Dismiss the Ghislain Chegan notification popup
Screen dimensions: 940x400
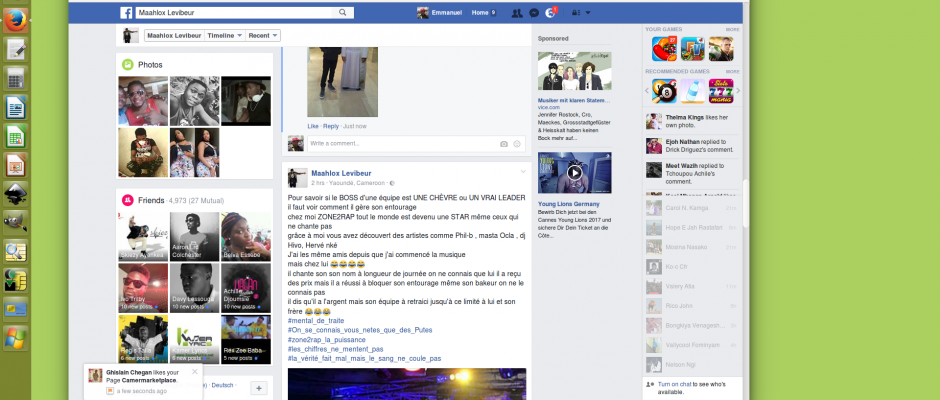pyautogui.click(x=195, y=371)
